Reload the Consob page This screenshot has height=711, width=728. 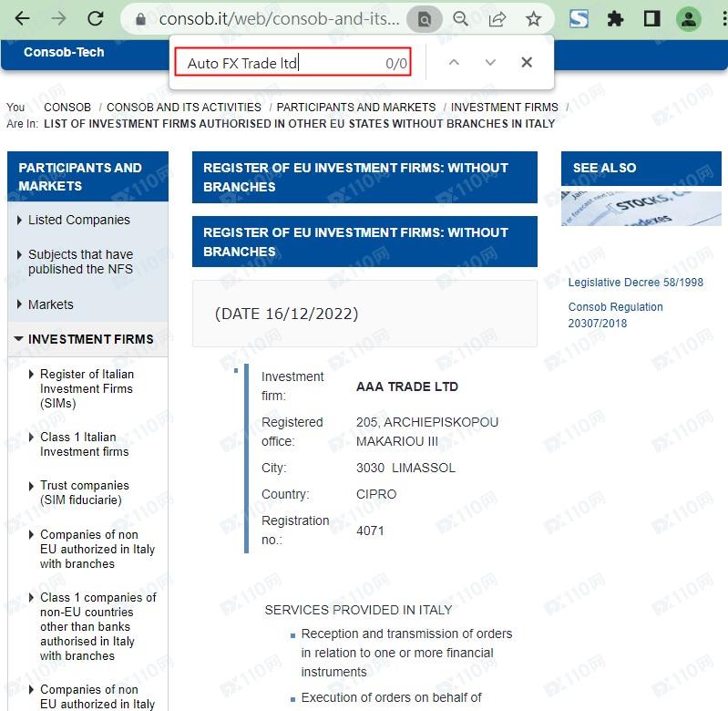pyautogui.click(x=96, y=19)
